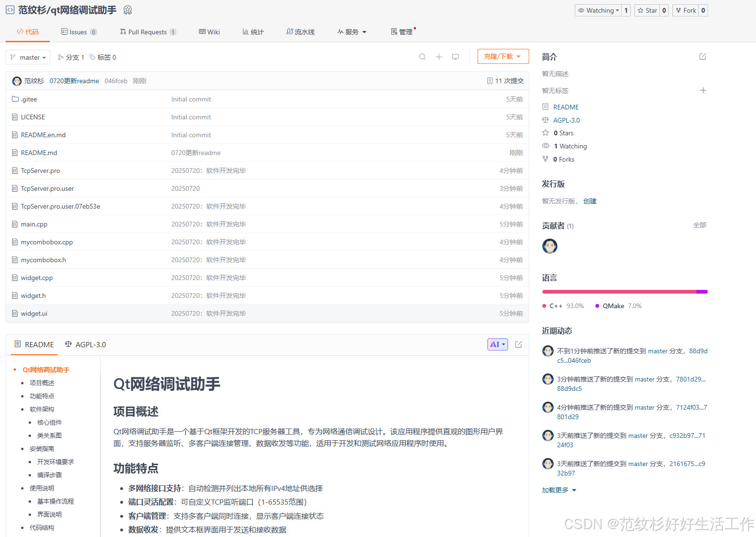Open the AI assistant dropdown in README
The height and width of the screenshot is (537, 756).
tap(498, 344)
